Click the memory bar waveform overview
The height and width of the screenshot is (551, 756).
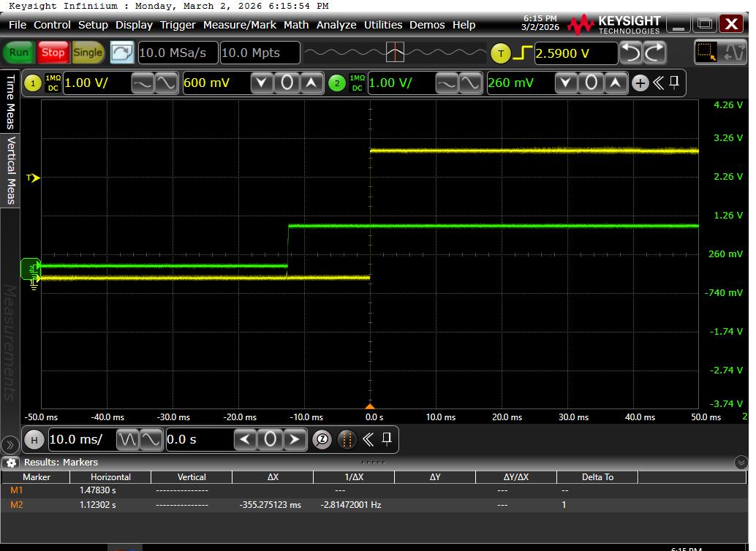[395, 53]
